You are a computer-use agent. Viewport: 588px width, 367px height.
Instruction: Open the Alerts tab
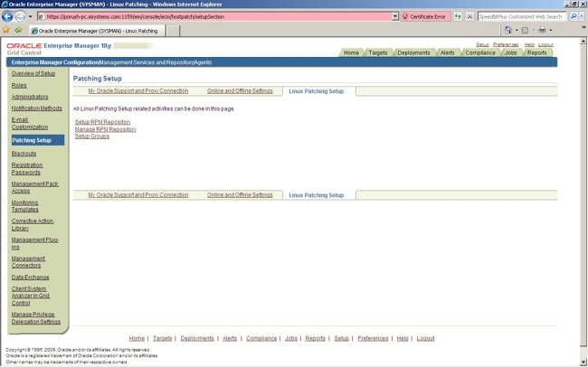(447, 52)
